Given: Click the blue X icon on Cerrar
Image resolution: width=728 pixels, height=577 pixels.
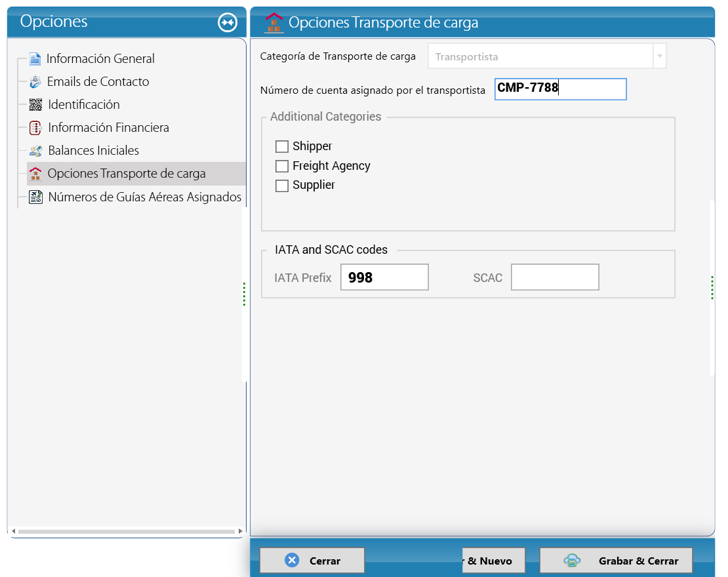Looking at the screenshot, I should tap(292, 561).
